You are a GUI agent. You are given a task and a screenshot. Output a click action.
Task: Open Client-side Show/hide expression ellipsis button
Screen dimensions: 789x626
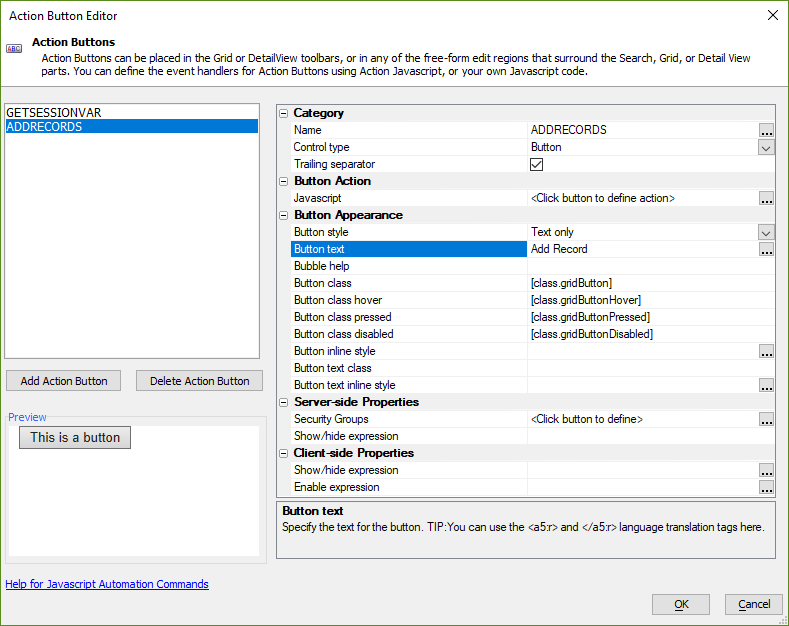[x=766, y=471]
